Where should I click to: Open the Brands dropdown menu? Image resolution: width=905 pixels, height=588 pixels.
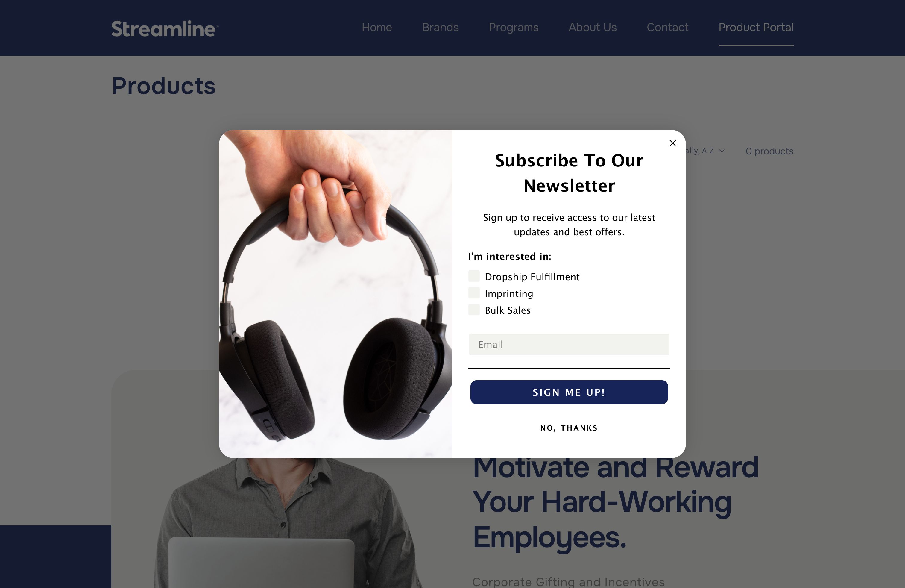[440, 27]
